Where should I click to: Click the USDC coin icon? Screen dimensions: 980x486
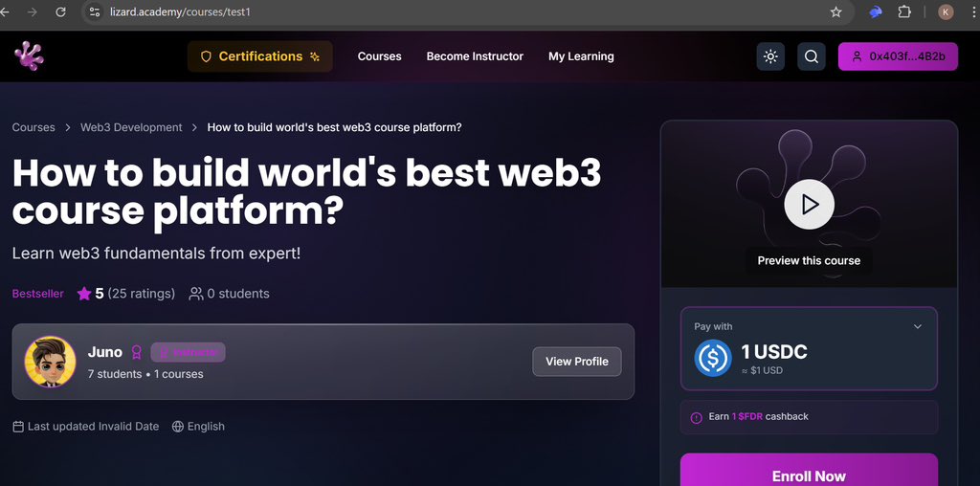(x=713, y=357)
